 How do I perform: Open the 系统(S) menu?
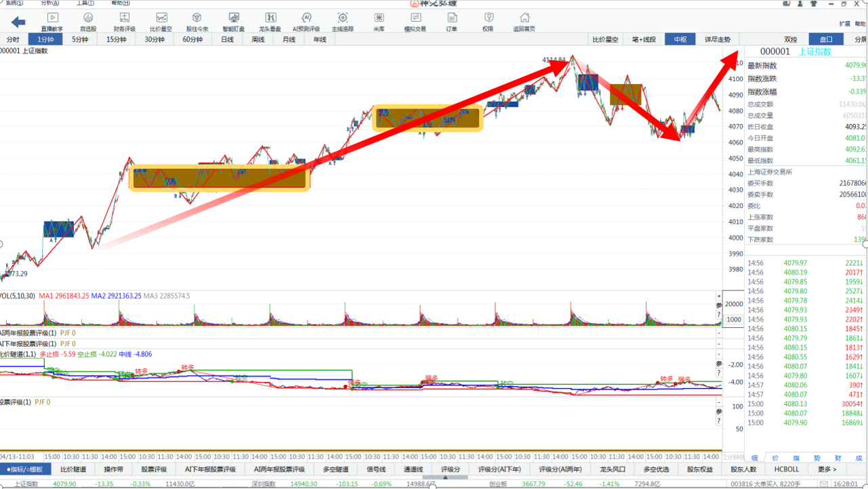tap(14, 3)
